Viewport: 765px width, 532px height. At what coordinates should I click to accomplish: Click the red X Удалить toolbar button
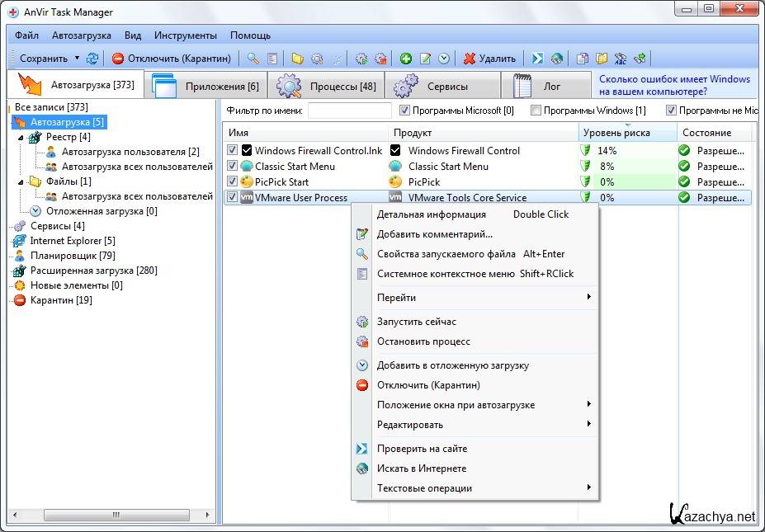tap(489, 59)
